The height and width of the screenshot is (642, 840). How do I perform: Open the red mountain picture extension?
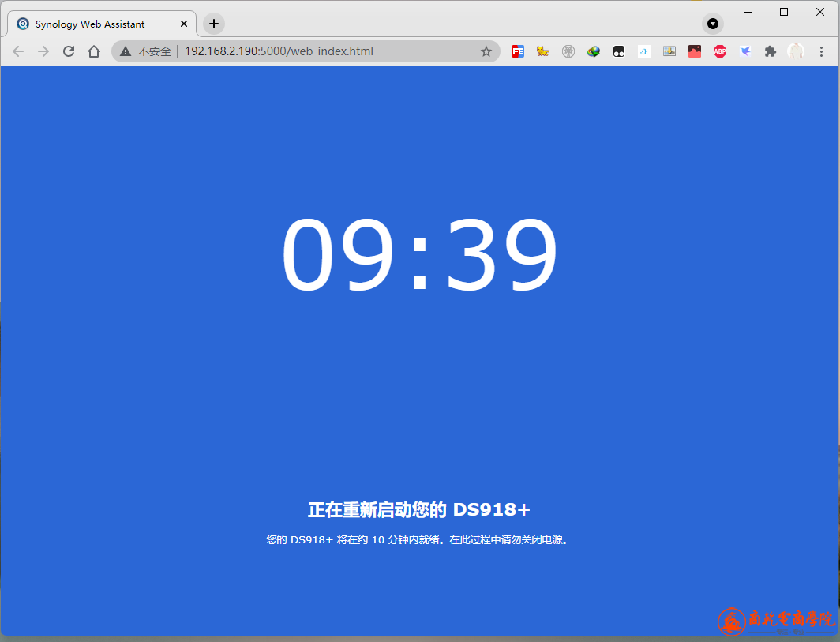tap(695, 51)
